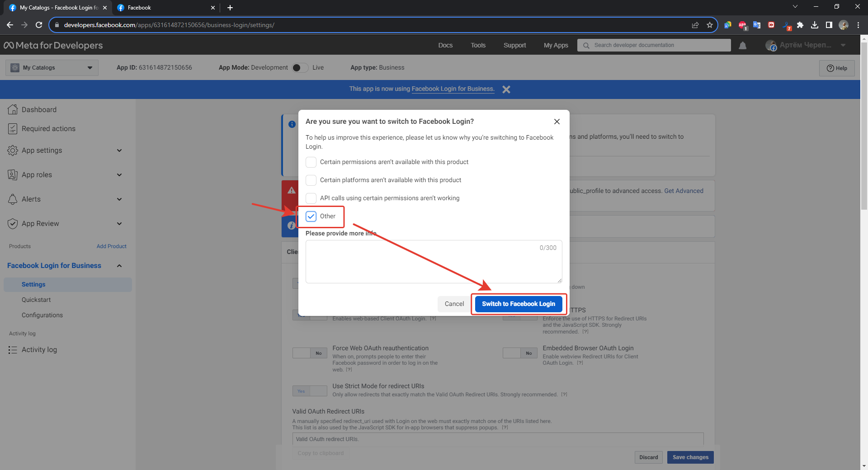Click the Share page icon in address bar
The image size is (868, 470).
click(695, 25)
